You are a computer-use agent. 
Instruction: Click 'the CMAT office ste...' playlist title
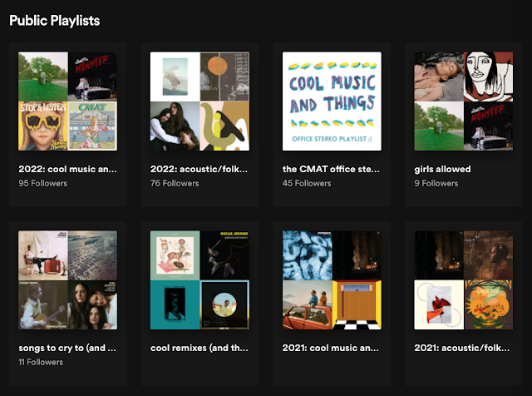click(331, 169)
